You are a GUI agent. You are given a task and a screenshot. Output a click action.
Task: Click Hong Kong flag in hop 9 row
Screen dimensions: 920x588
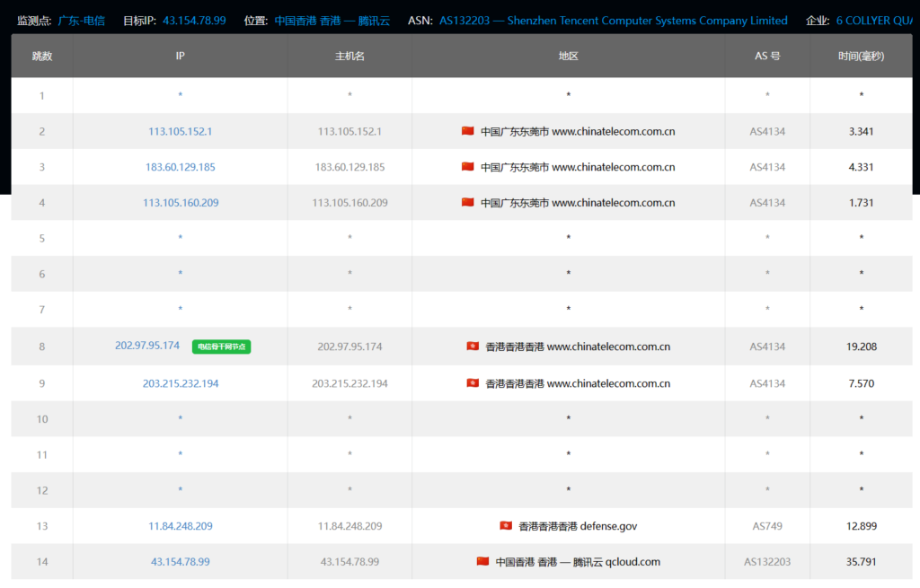coord(473,383)
